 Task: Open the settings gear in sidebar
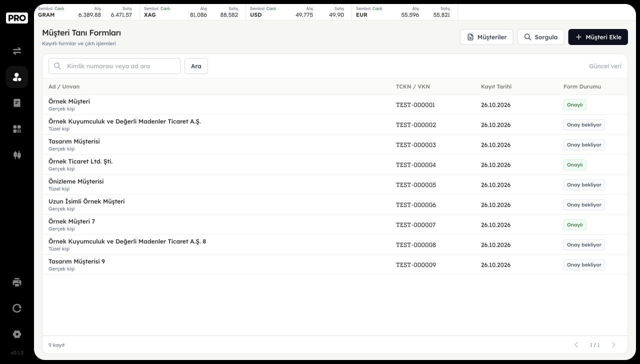pyautogui.click(x=17, y=334)
